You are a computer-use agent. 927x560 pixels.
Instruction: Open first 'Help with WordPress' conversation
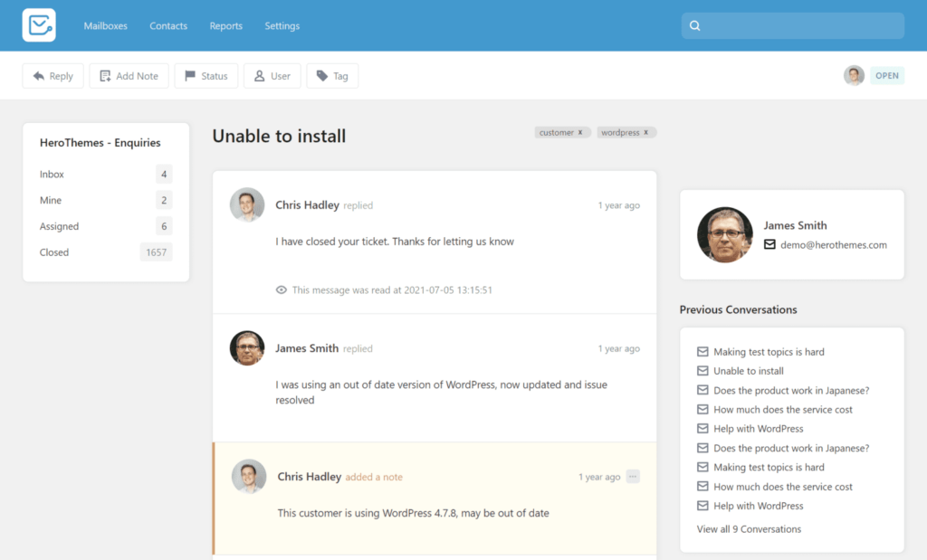[759, 429]
